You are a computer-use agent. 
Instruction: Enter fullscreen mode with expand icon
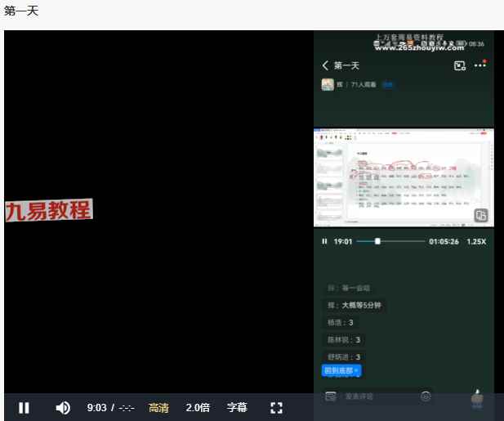tap(276, 408)
